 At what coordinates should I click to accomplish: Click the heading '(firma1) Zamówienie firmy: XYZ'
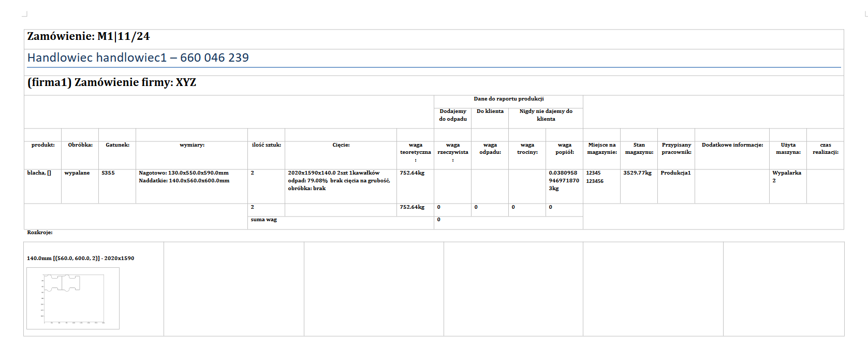(x=112, y=82)
